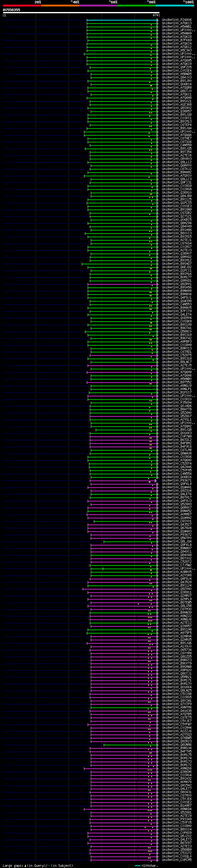Image resolution: width=197 pixels, height=868 pixels.
Task: Click the UniRef100_Q588B9 label
Action: click(x=177, y=850)
